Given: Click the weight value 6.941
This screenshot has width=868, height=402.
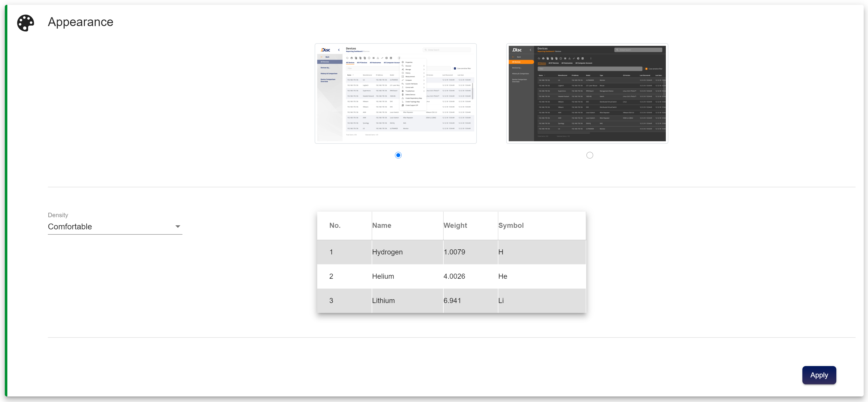Looking at the screenshot, I should 452,300.
